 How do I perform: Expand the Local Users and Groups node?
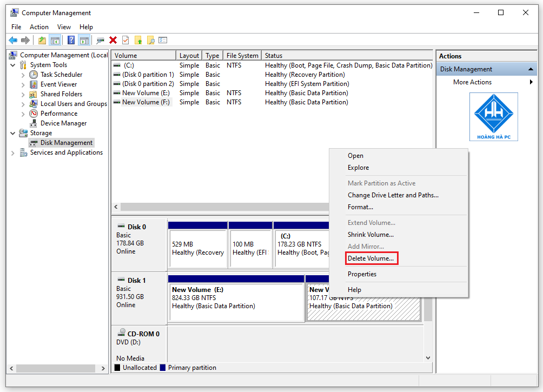pyautogui.click(x=23, y=104)
